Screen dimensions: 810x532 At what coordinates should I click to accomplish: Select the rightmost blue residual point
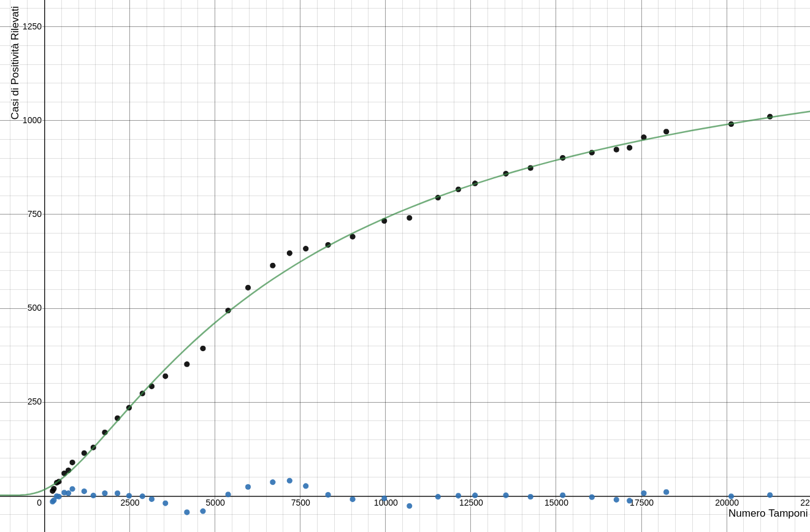pyautogui.click(x=770, y=495)
